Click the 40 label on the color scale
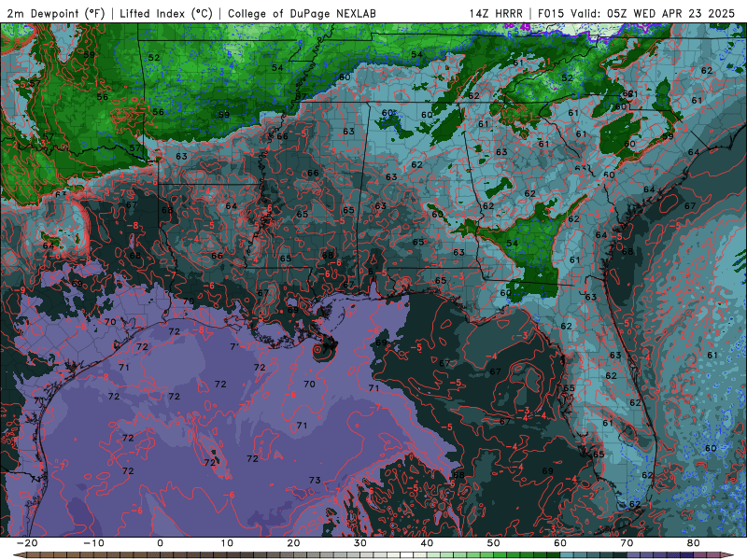Screen dimensions: 747x560 pyautogui.click(x=427, y=543)
